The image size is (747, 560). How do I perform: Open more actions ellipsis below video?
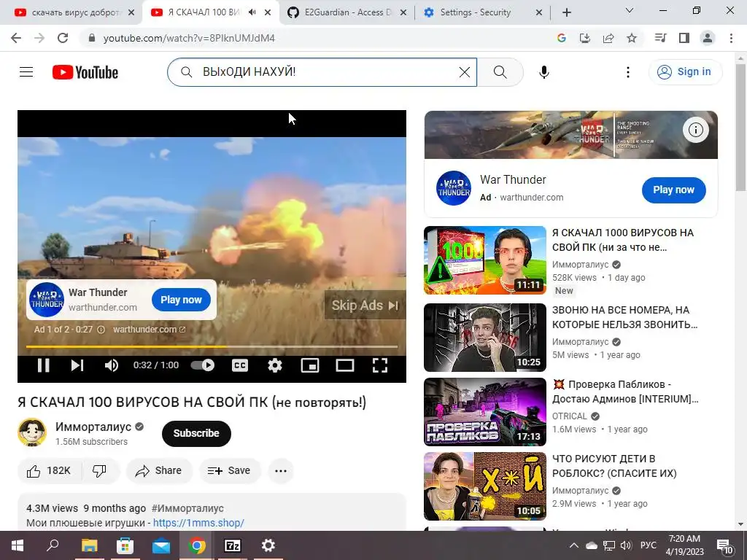point(281,471)
